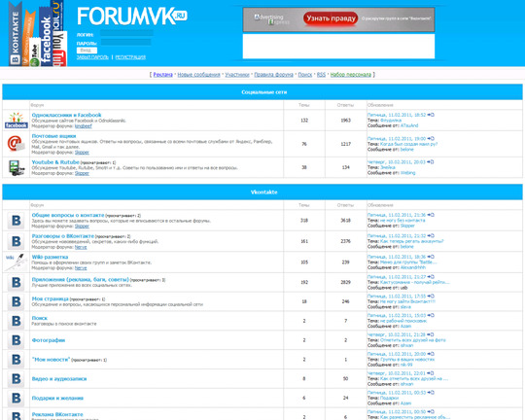Screen dimensions: 525x420
Task: Go to last post arrow in Разговоры о ВКонтакте row
Action: (x=431, y=236)
